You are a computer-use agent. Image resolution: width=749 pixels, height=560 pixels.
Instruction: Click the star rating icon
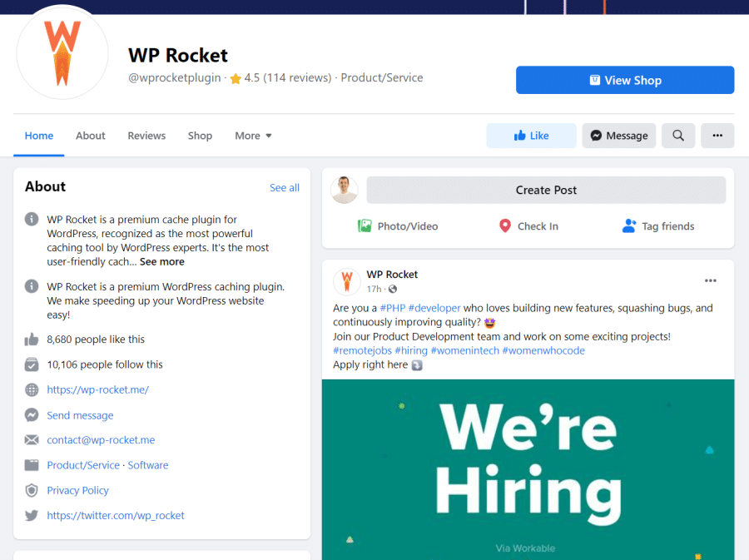click(x=235, y=79)
